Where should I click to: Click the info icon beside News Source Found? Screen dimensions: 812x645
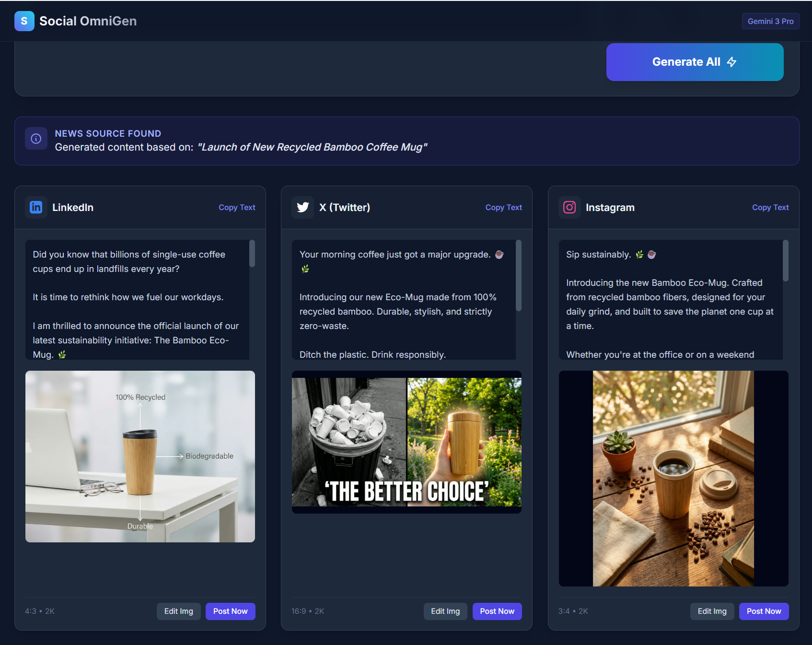[36, 139]
